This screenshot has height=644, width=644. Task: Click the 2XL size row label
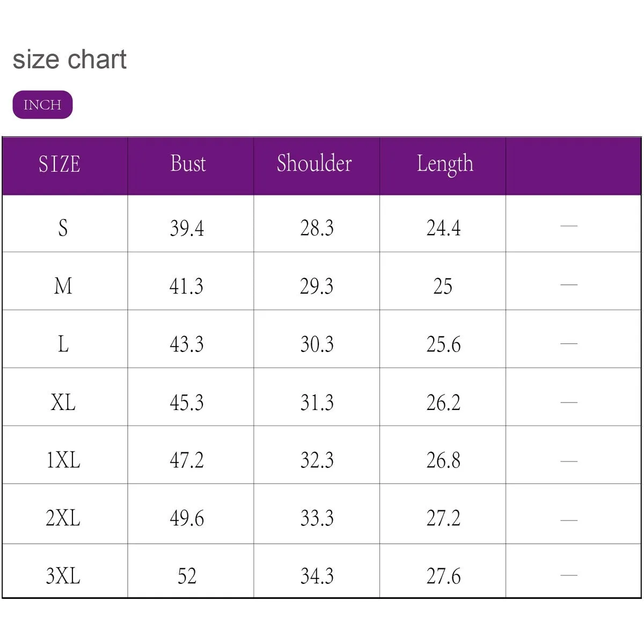63,518
